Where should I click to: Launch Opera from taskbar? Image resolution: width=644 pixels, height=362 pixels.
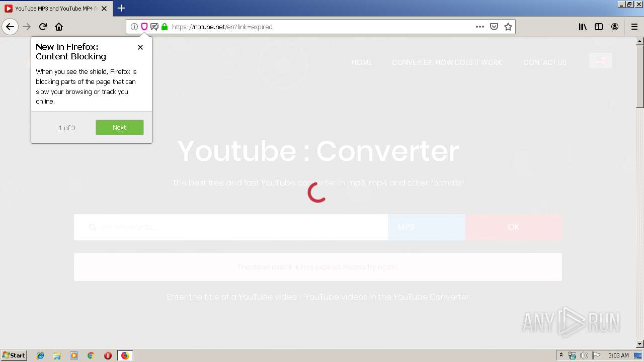(108, 355)
